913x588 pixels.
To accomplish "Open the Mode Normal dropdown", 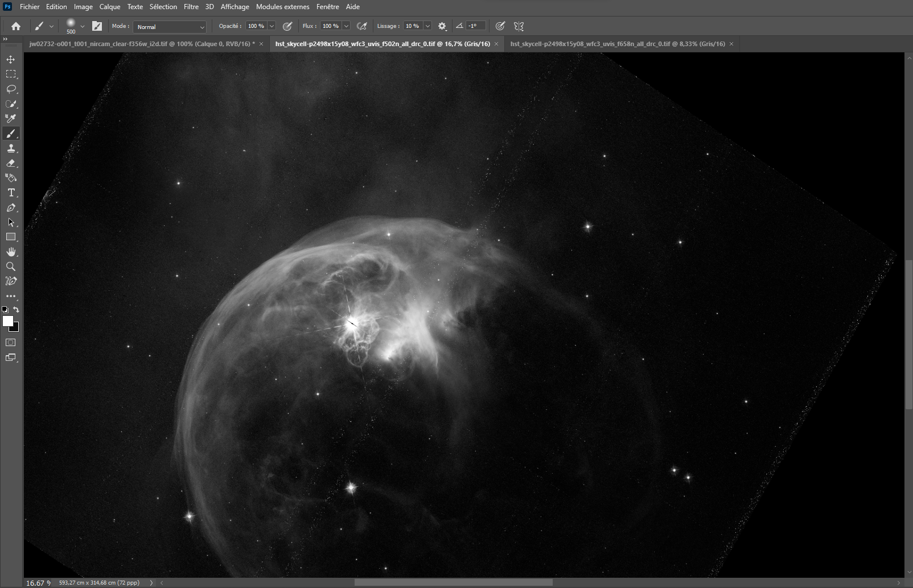I will coord(170,27).
